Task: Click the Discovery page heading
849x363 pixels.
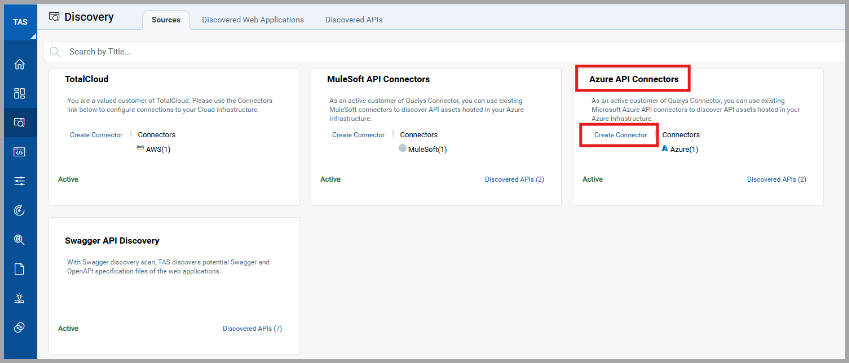Action: [89, 17]
